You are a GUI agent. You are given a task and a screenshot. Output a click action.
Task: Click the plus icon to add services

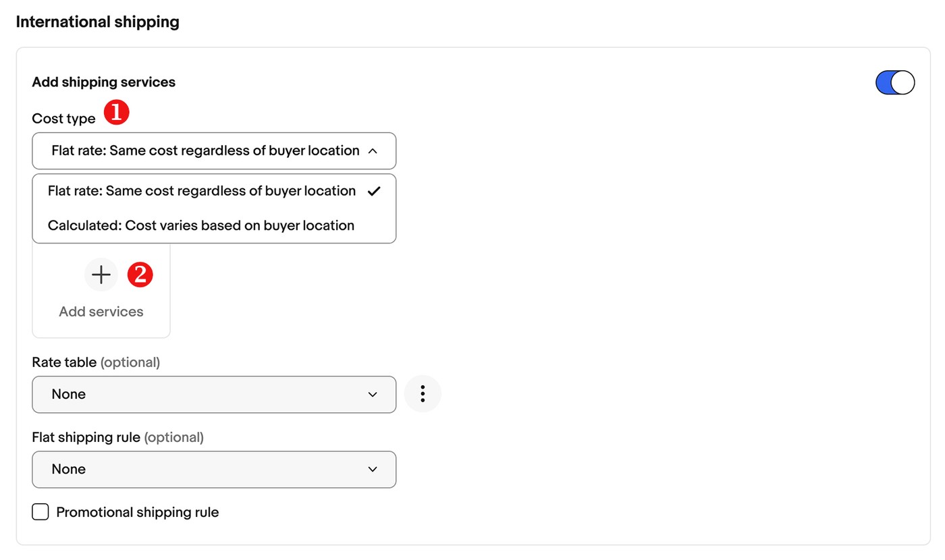click(x=101, y=275)
